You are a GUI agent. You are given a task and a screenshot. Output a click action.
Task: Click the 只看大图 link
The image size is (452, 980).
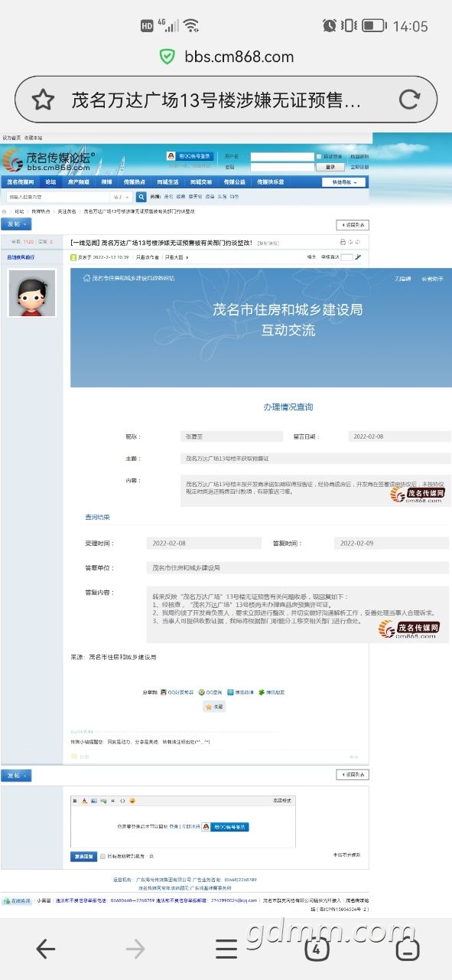[174, 257]
